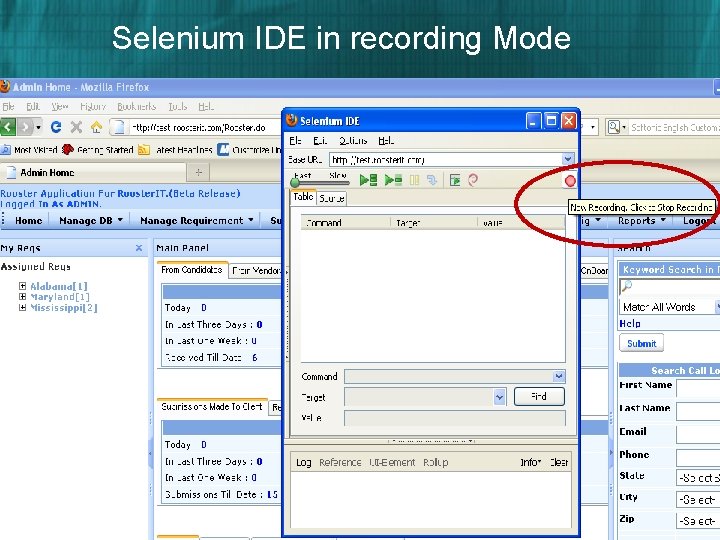Play entire test suite in Selenium IDE

coord(368,180)
